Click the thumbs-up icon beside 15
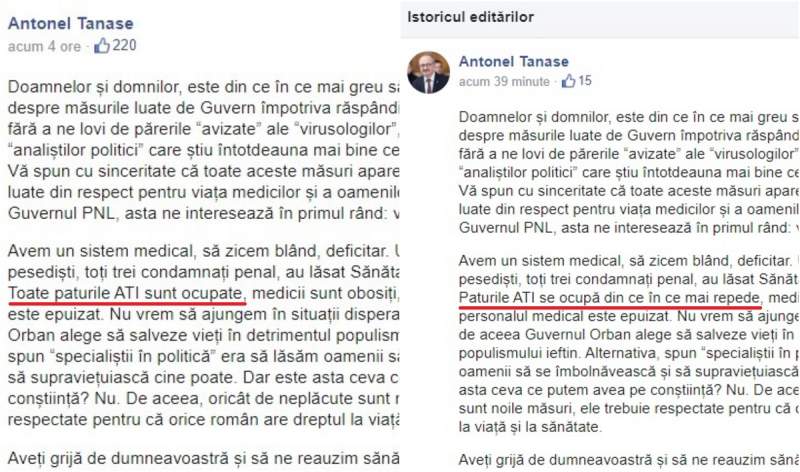This screenshot has width=800, height=472. pos(568,81)
